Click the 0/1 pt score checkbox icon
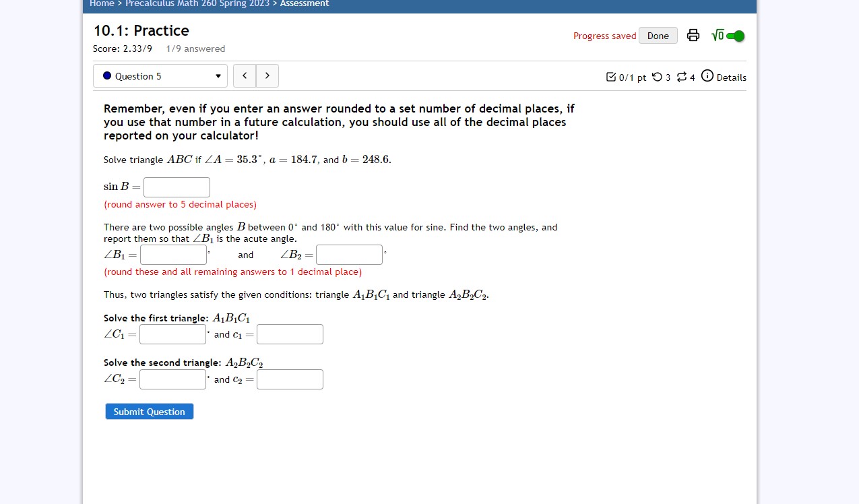 pyautogui.click(x=610, y=77)
